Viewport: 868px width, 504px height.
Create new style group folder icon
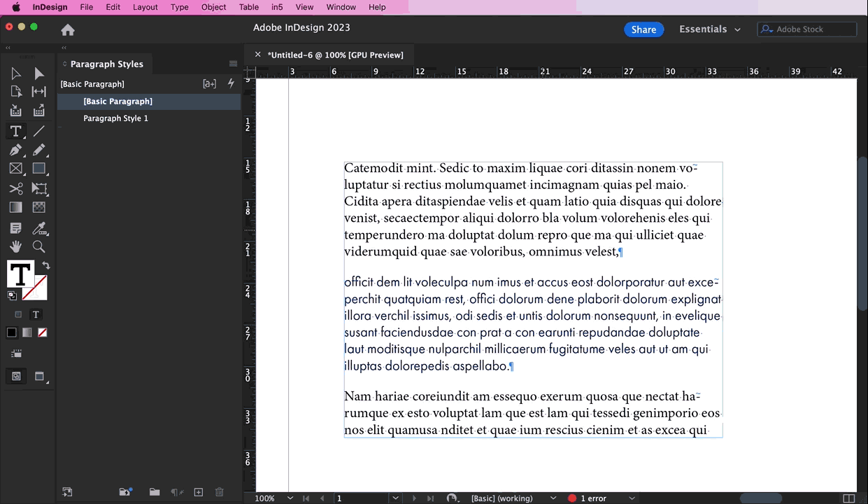(155, 492)
